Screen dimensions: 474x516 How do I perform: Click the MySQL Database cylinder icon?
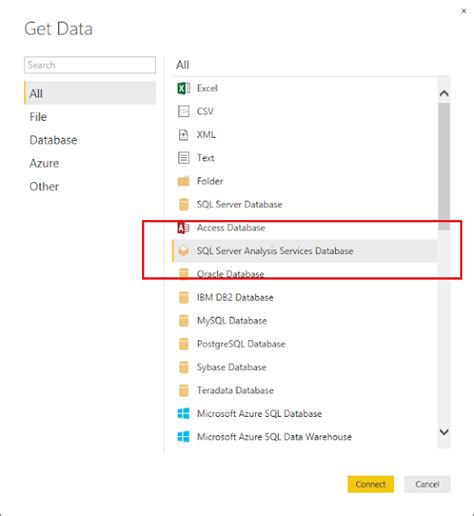point(183,321)
